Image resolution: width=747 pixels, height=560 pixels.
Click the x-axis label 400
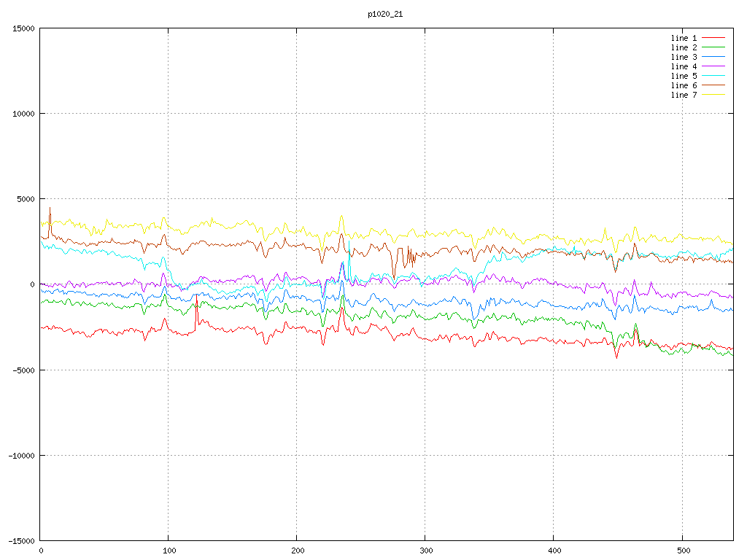(x=555, y=551)
